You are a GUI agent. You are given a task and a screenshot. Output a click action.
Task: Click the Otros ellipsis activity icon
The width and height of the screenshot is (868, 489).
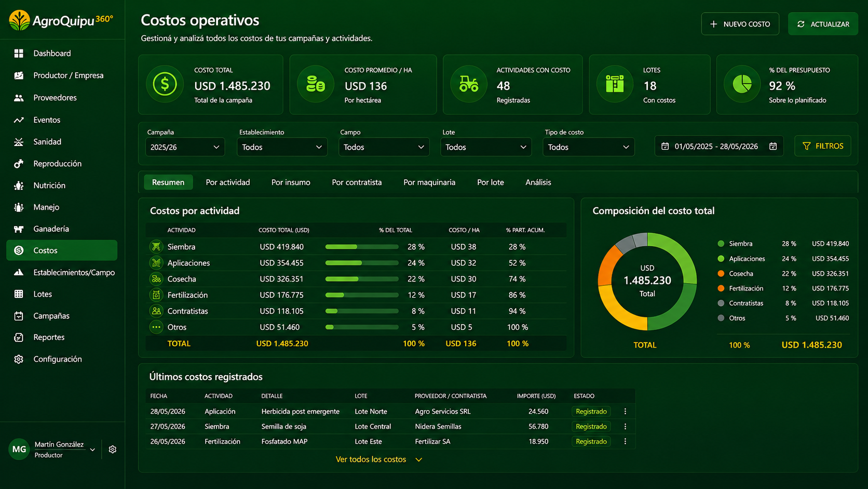(x=156, y=327)
